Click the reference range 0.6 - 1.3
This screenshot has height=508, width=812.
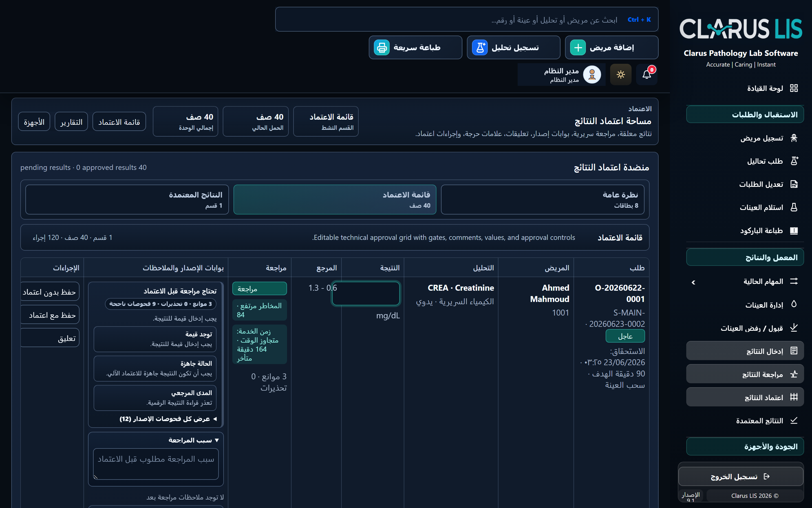point(323,288)
